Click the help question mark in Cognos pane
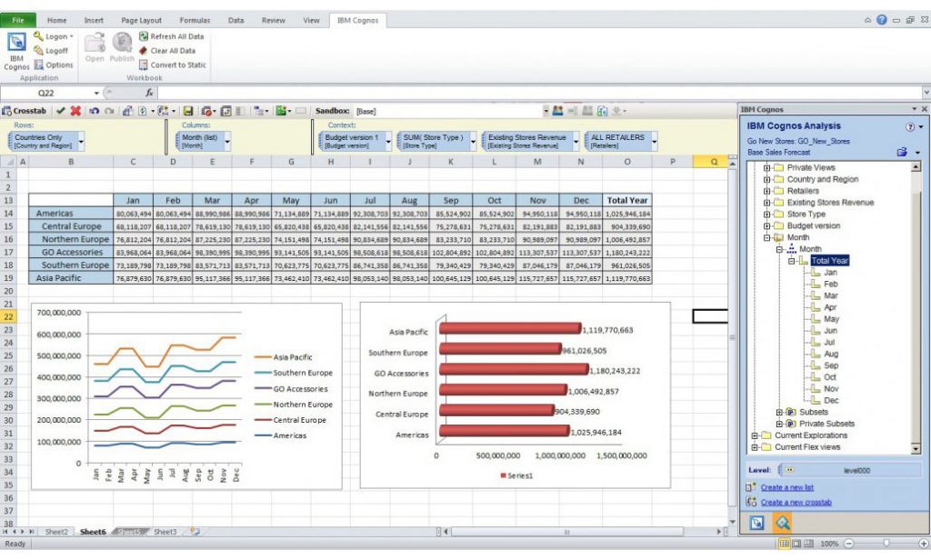Image resolution: width=931 pixels, height=560 pixels. pos(909,127)
